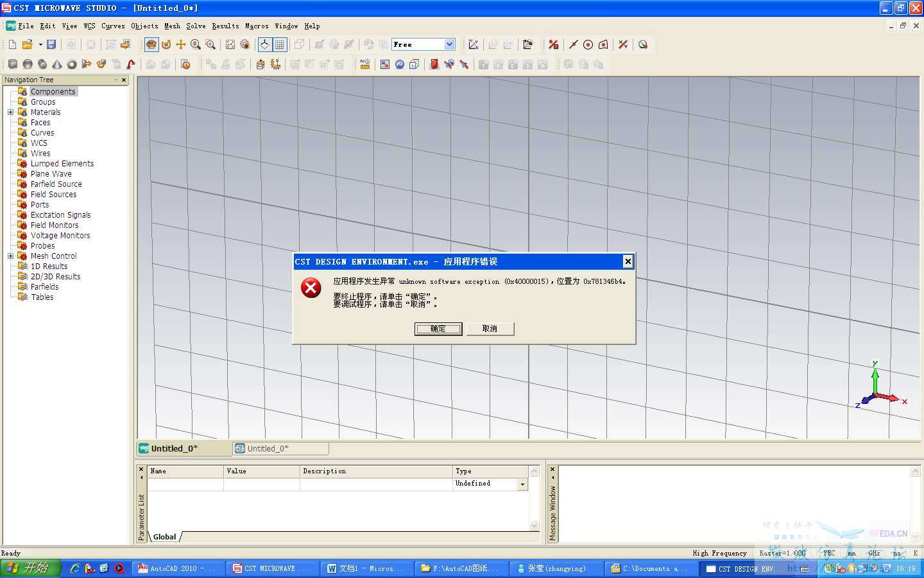
Task: Select the Extrude tool
Action: (x=87, y=64)
